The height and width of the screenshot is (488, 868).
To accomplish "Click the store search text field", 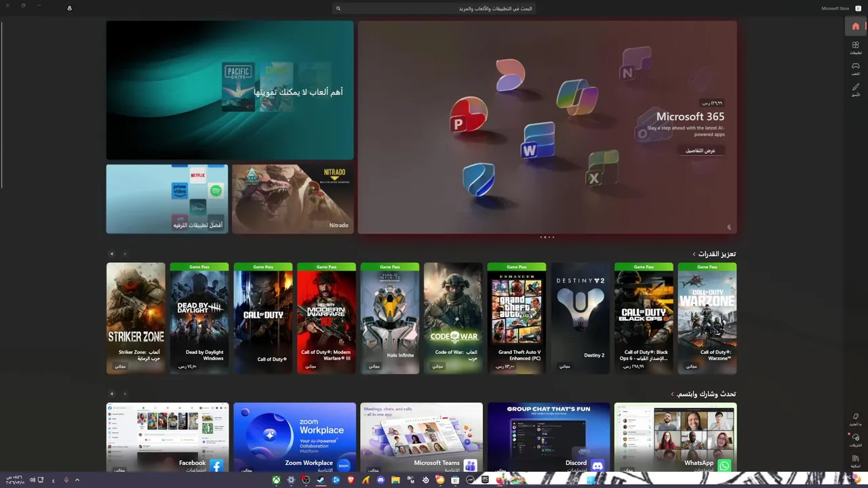I will pyautogui.click(x=434, y=8).
